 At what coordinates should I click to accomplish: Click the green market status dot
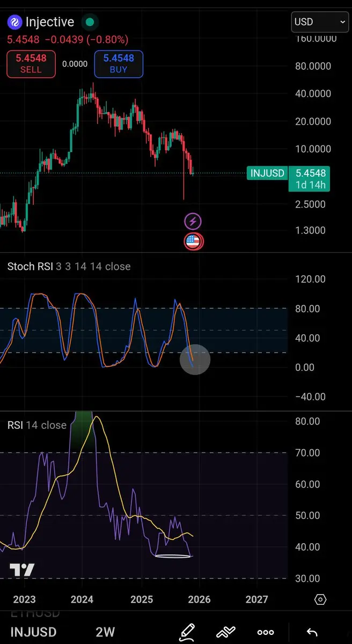tap(90, 22)
